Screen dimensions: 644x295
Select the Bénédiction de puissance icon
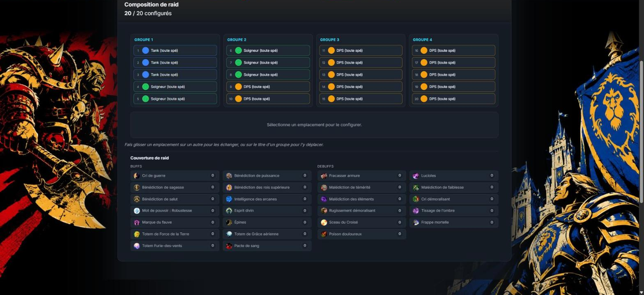(x=229, y=175)
